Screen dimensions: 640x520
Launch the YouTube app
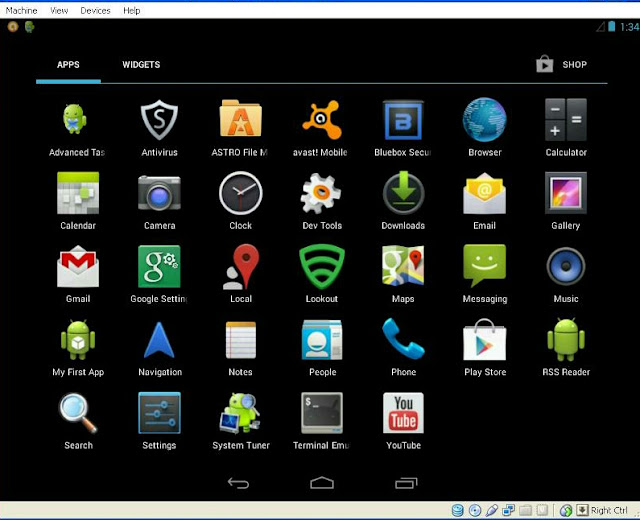(403, 421)
